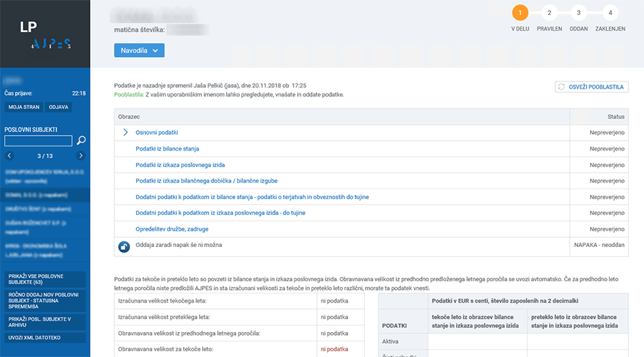Screen dimensions: 644x357
Task: Click the lock icon beside Oddaja zaradi napak
Action: coord(124,246)
